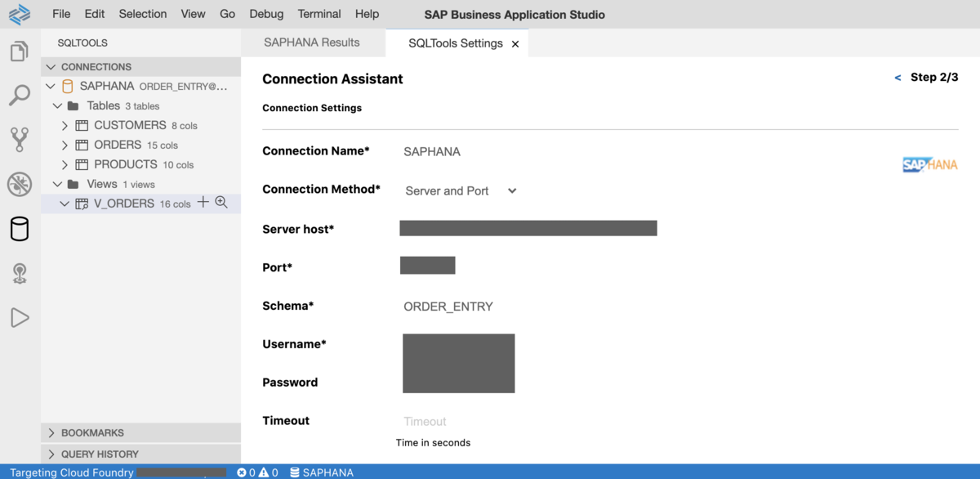Click the SAPHANA database connection icon in tree
This screenshot has height=479, width=980.
point(68,86)
